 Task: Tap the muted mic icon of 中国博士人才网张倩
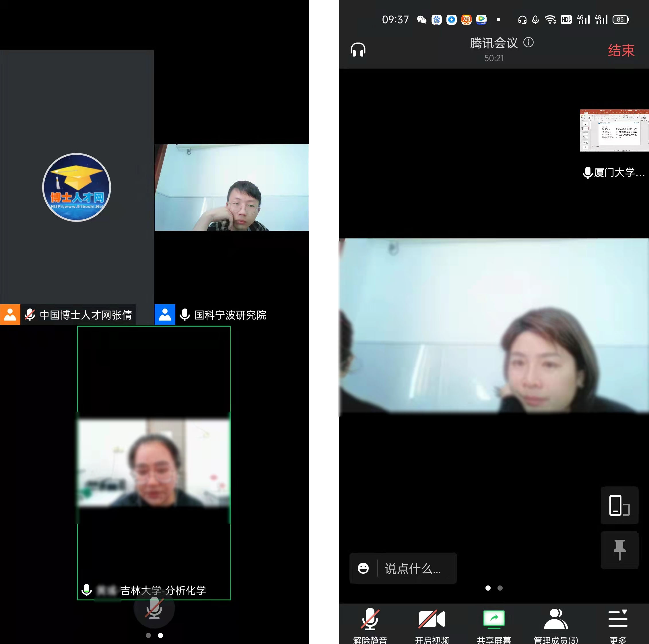point(30,315)
